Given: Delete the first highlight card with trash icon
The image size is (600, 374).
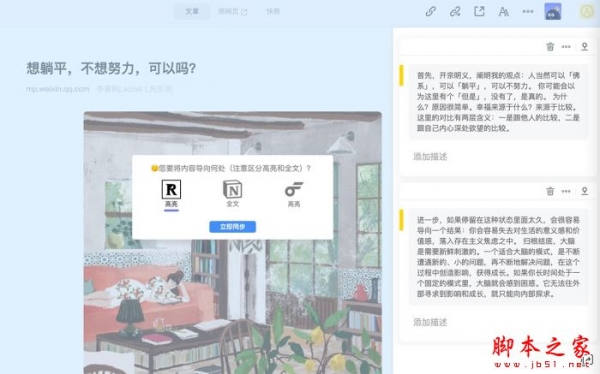Looking at the screenshot, I should [x=550, y=47].
